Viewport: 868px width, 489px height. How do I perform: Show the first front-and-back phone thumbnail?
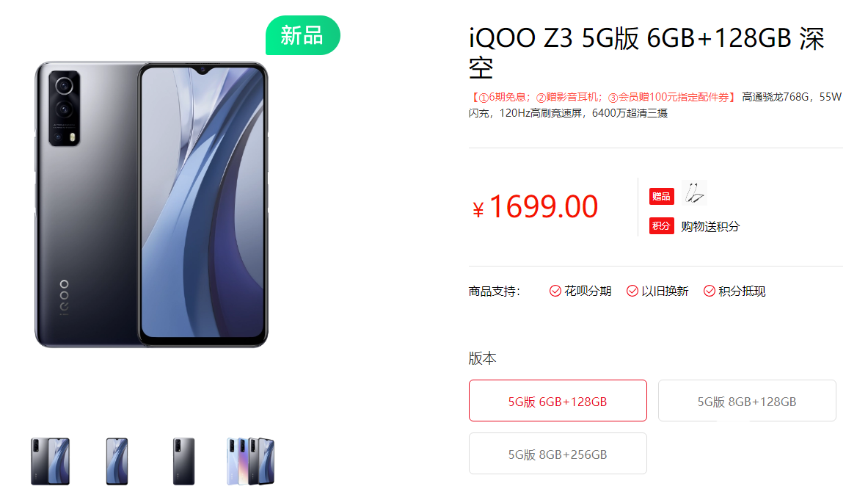pos(51,461)
